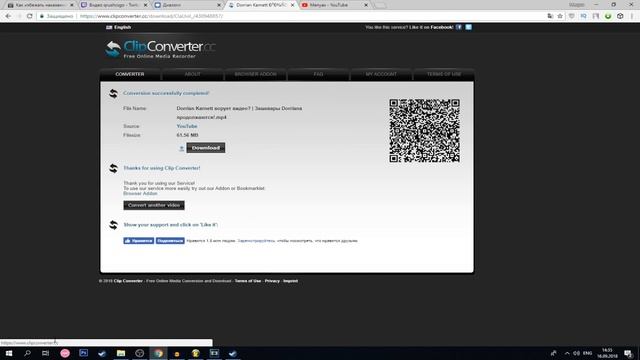Click the shield extension icon
This screenshot has width=640, height=360.
(571, 16)
